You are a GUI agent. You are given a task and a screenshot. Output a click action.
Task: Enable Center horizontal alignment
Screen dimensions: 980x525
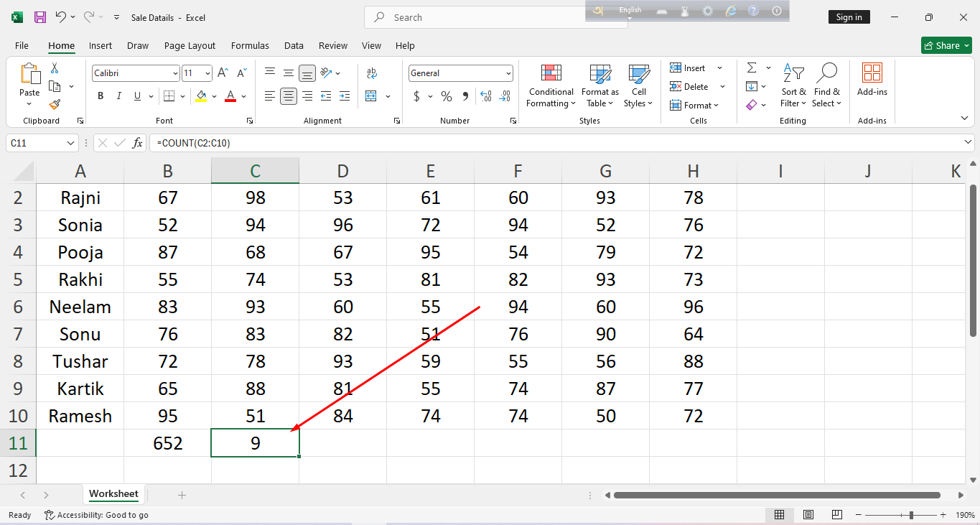[x=289, y=96]
